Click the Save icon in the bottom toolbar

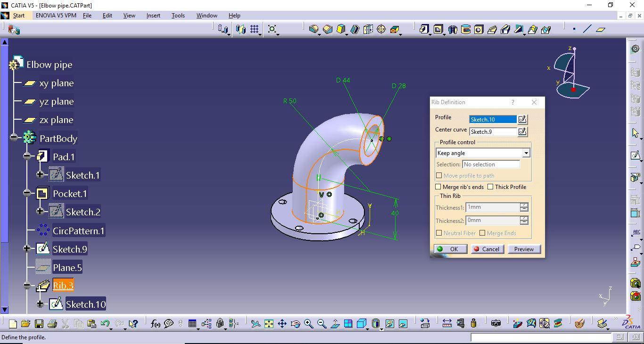coord(39,324)
